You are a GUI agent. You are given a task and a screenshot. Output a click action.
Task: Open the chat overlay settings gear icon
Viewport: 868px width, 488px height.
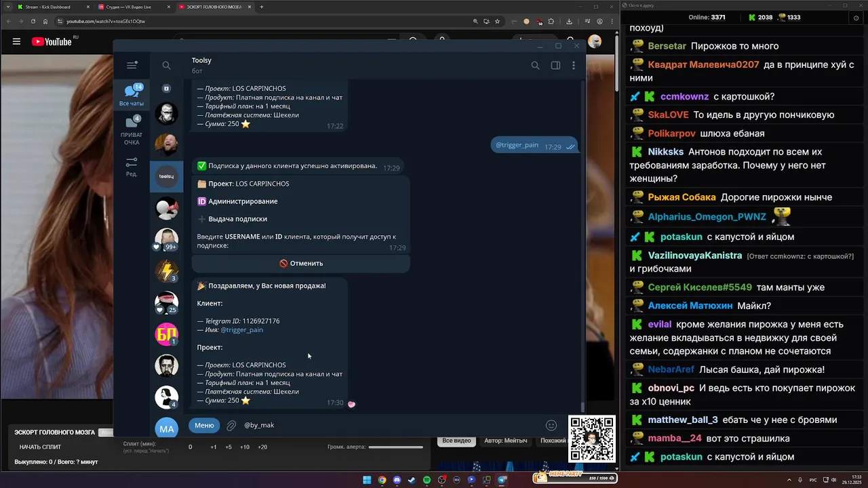[x=856, y=18]
